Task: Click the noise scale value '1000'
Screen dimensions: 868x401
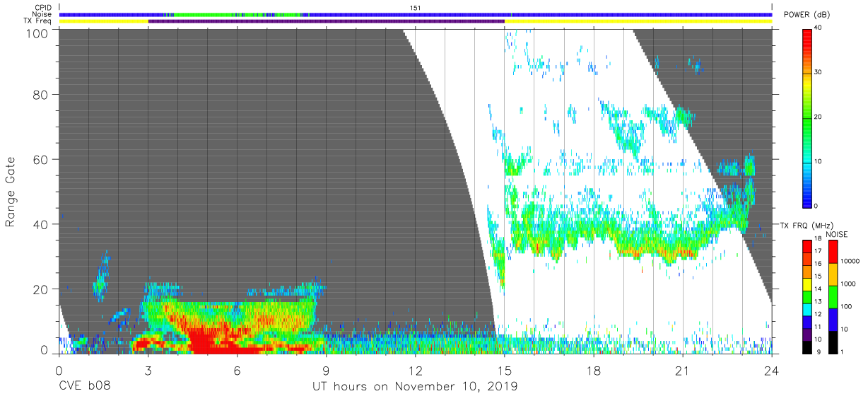Action: click(847, 284)
